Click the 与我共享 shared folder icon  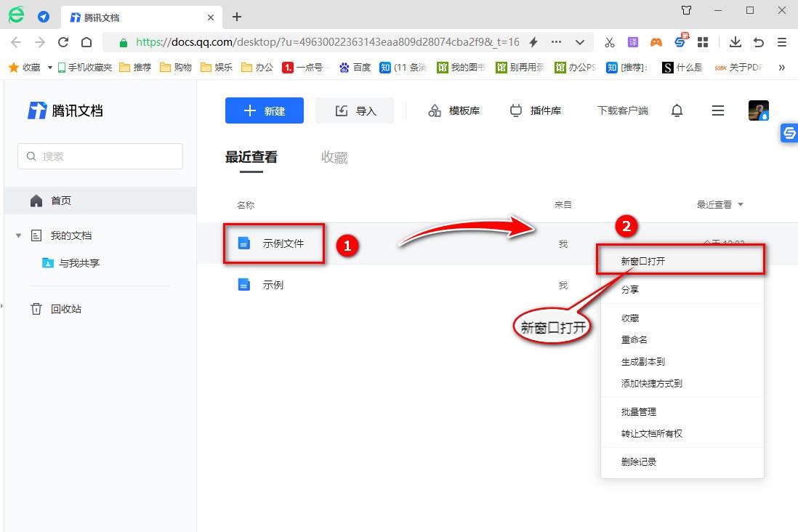point(47,263)
